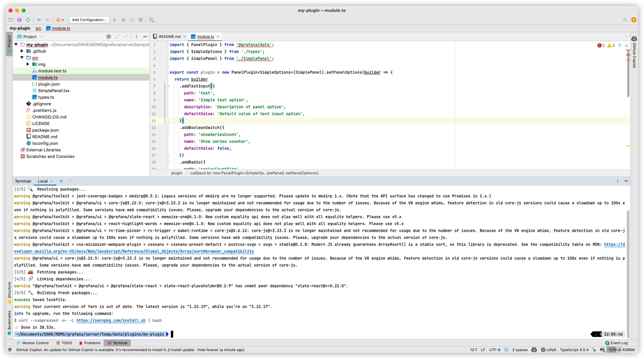
Task: Click the orange IDE updates icon
Action: 634,20
